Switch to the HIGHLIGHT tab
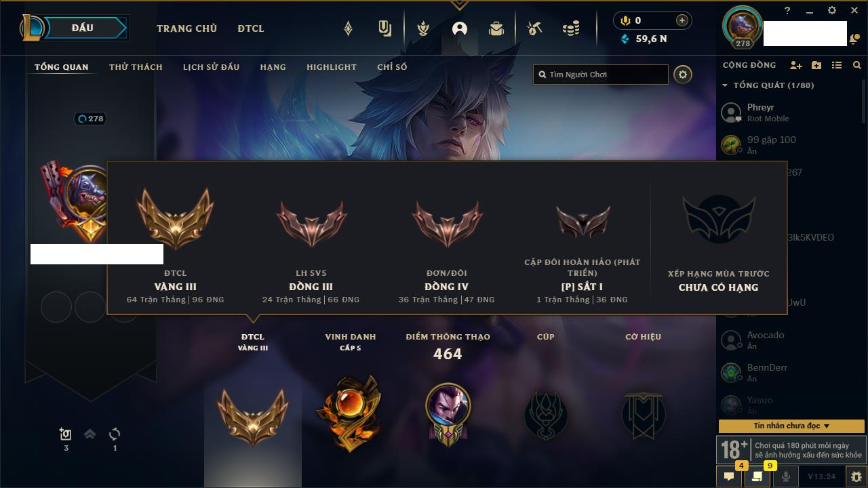Screen dimensions: 868x488 [331, 67]
